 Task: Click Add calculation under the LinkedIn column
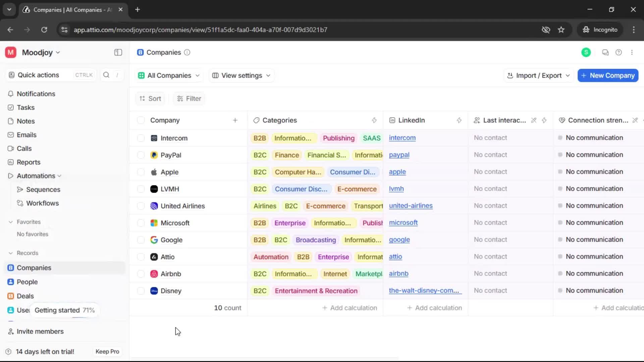click(x=434, y=308)
